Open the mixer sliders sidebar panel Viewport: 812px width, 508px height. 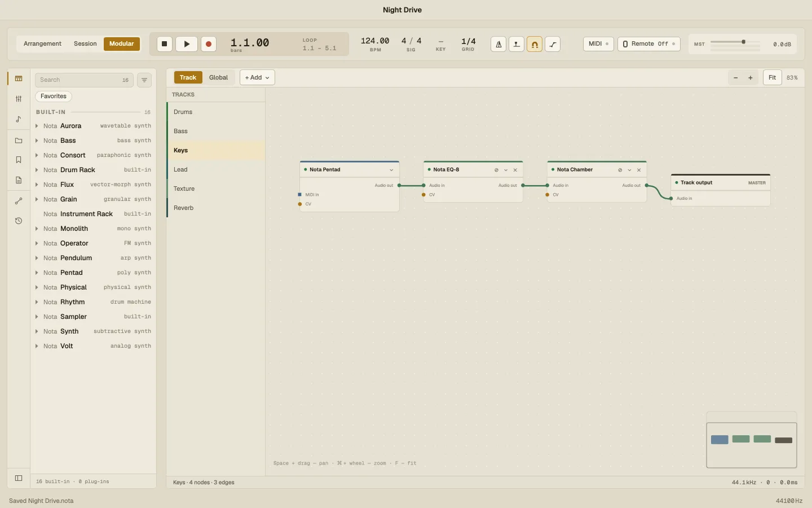19,99
